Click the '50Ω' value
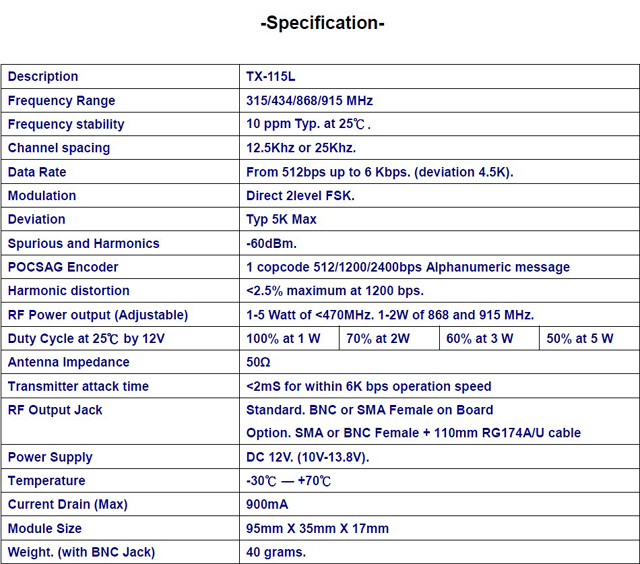The image size is (640, 564). click(x=258, y=362)
